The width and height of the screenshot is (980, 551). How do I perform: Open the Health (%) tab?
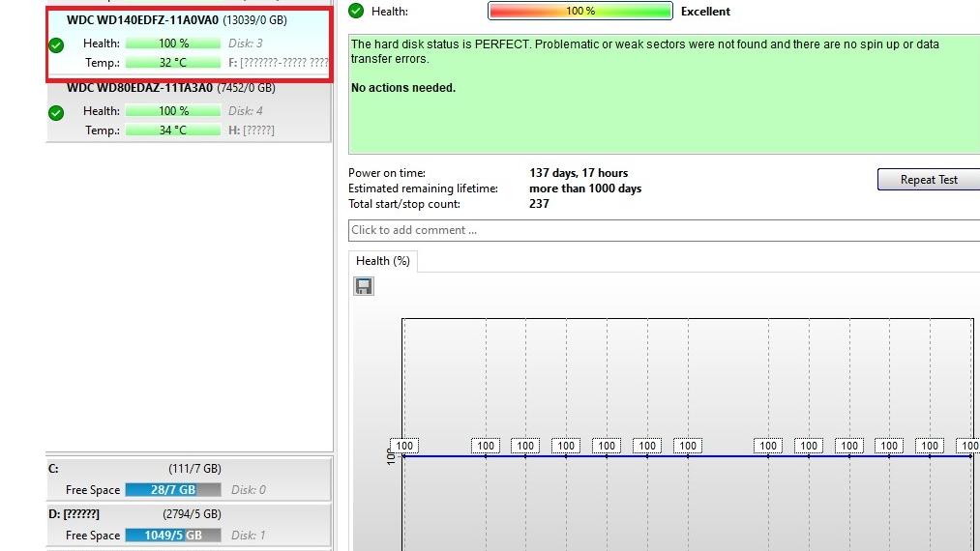pyautogui.click(x=382, y=261)
